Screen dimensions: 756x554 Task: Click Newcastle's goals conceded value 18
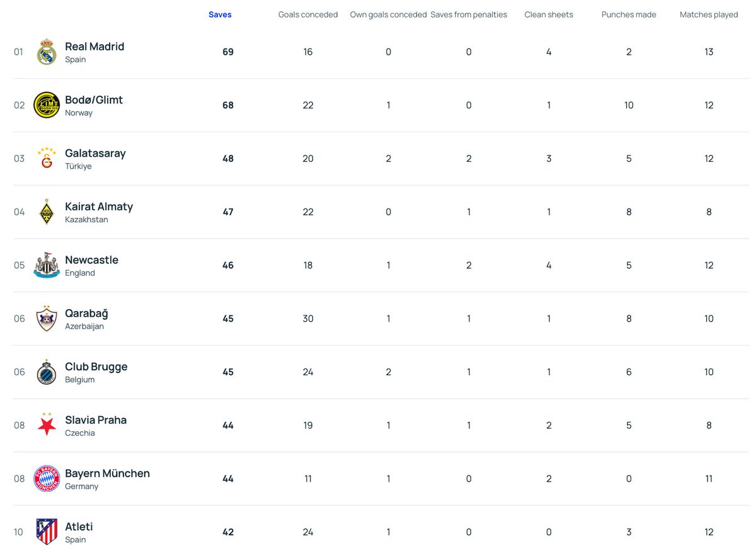click(x=308, y=265)
